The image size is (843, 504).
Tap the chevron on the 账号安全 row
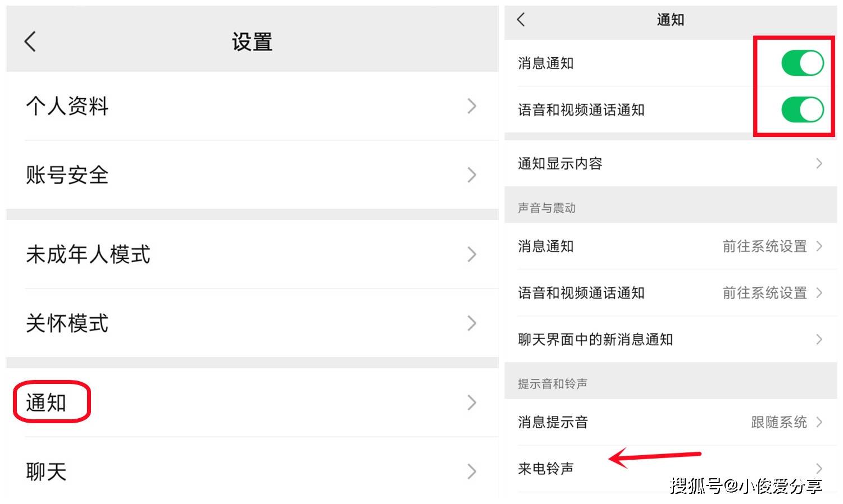[472, 175]
